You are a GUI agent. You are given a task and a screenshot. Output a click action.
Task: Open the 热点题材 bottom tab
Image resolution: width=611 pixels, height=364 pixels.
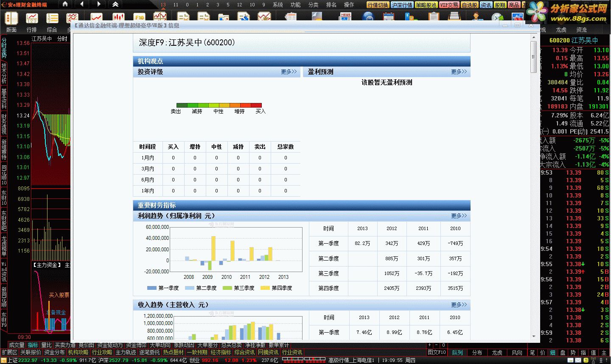[x=173, y=353]
